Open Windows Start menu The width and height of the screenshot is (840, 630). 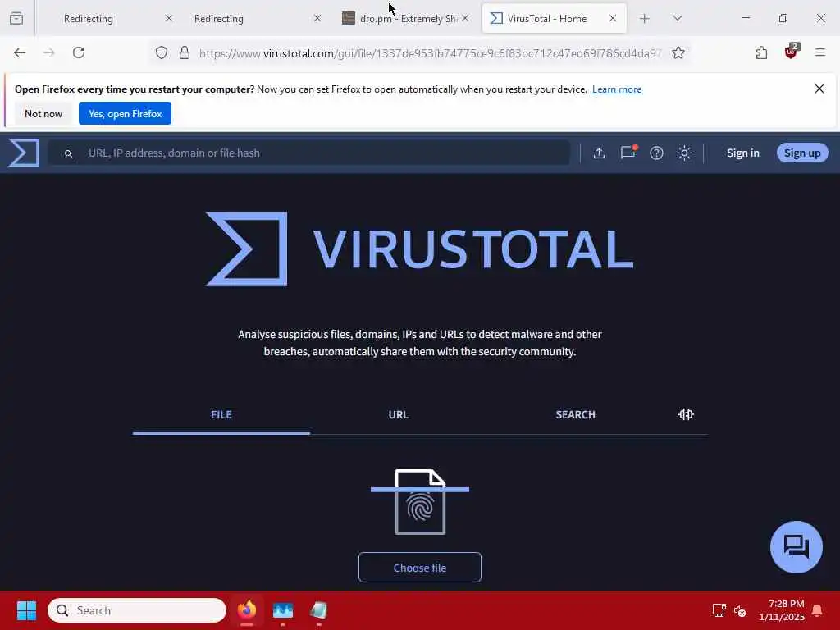26,610
